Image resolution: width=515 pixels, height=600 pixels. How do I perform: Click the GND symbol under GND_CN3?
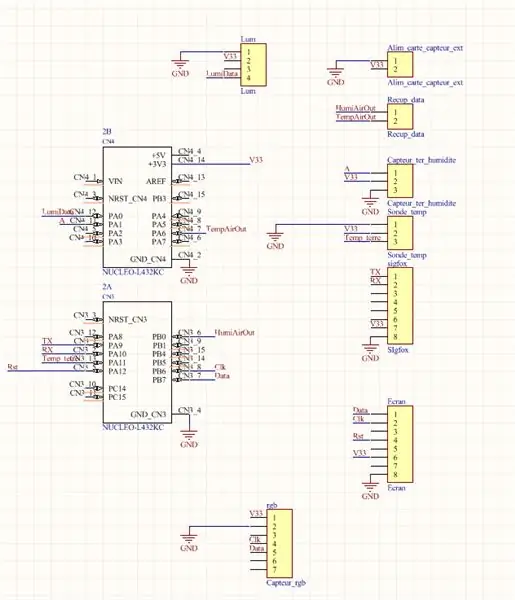click(189, 439)
